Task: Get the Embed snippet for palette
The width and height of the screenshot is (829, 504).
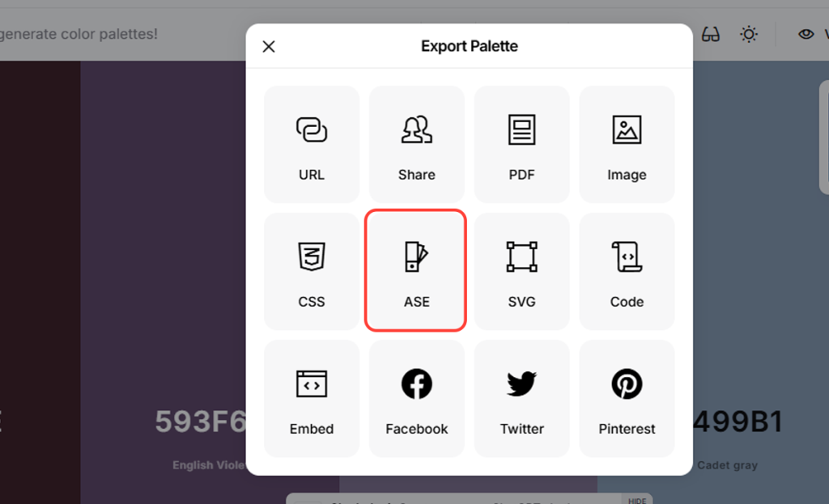Action: click(312, 398)
